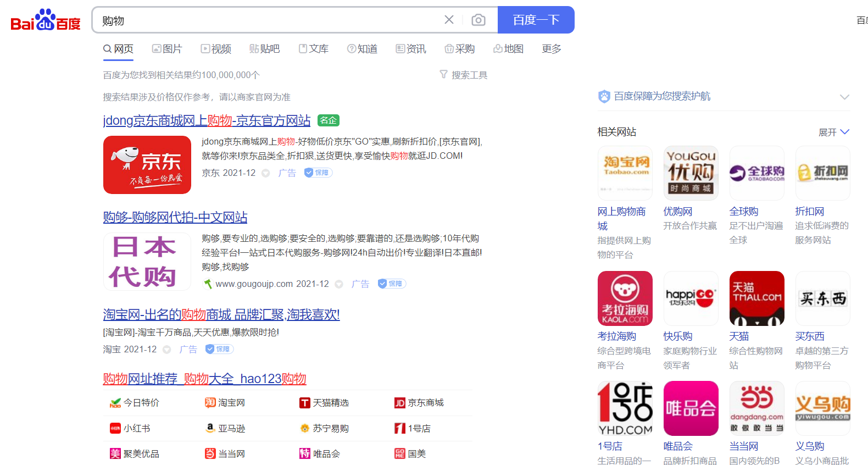Viewport: 868px width, 465px height.
Task: Click the 买东西 logo tile
Action: point(823,298)
